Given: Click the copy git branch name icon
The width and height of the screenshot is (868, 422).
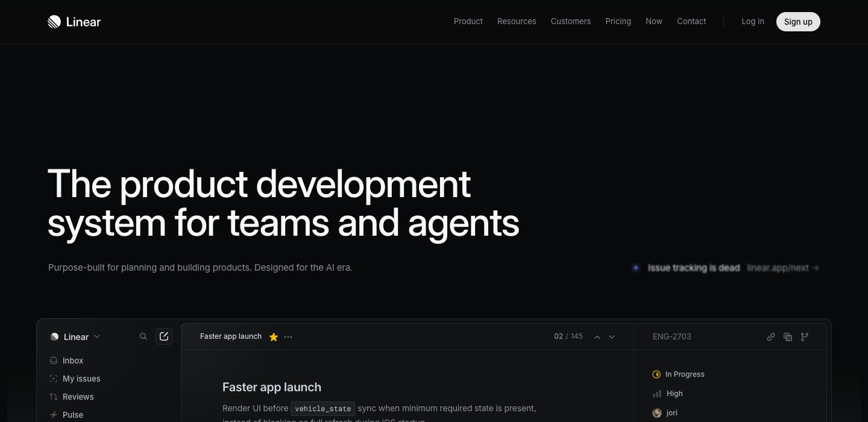Looking at the screenshot, I should [x=805, y=337].
